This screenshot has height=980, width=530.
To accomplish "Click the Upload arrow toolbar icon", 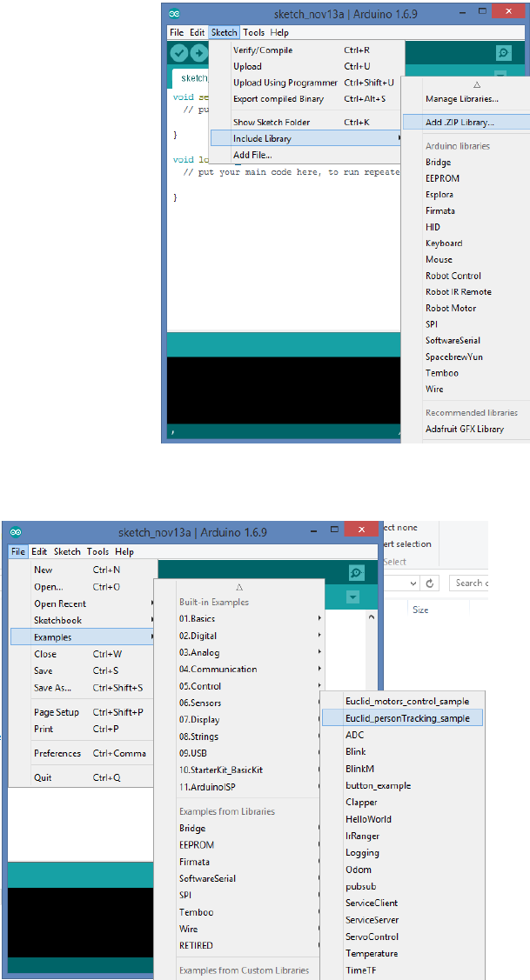I will click(199, 54).
